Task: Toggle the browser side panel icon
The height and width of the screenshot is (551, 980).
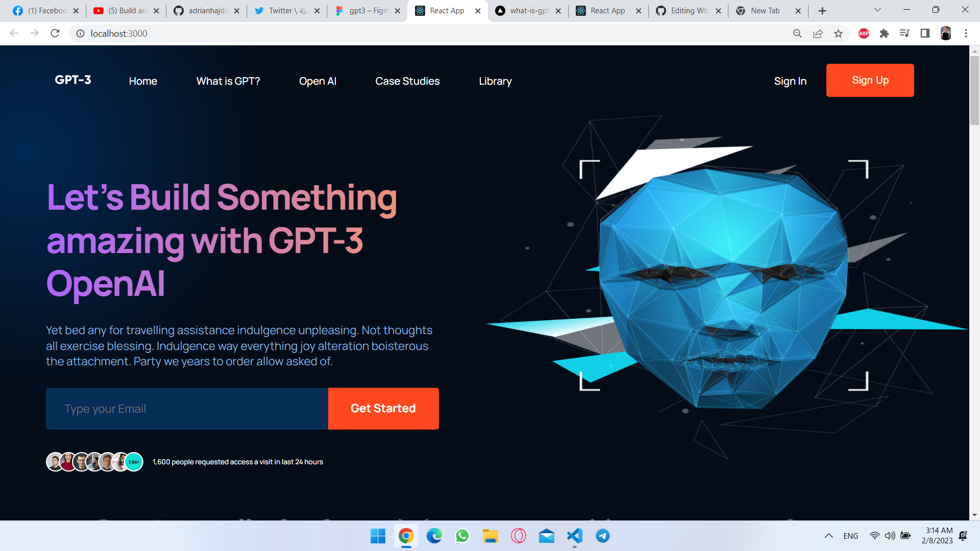Action: click(925, 34)
